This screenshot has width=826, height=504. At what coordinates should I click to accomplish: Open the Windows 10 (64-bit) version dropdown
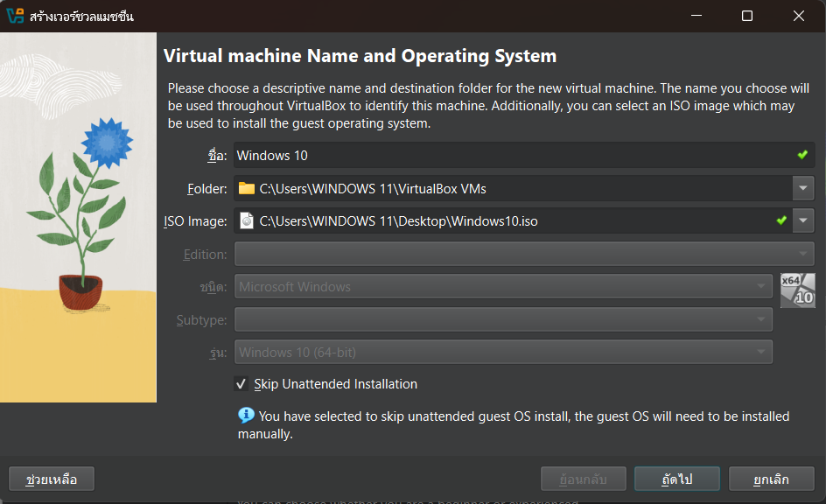point(503,353)
